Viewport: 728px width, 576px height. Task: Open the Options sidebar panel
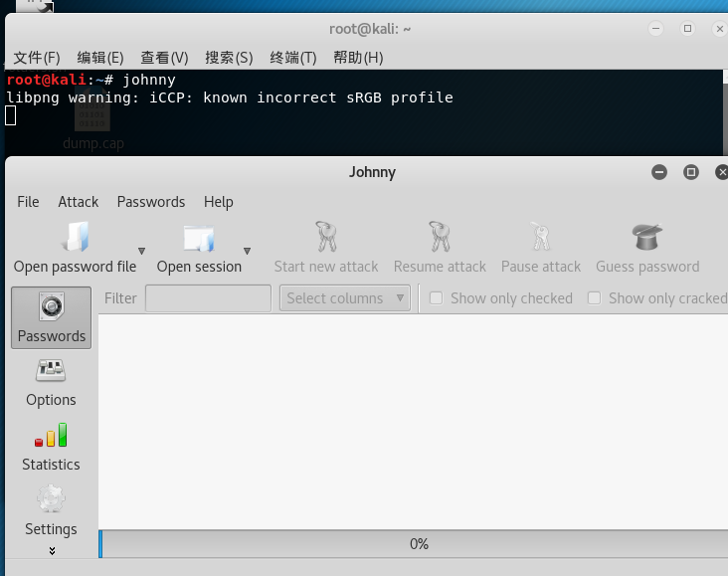pyautogui.click(x=51, y=382)
